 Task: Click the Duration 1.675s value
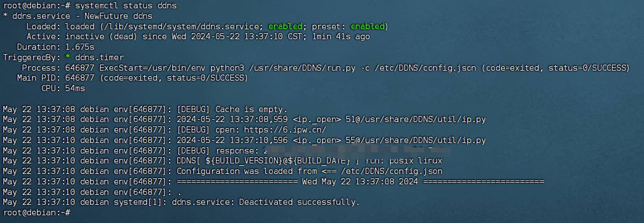(x=80, y=47)
